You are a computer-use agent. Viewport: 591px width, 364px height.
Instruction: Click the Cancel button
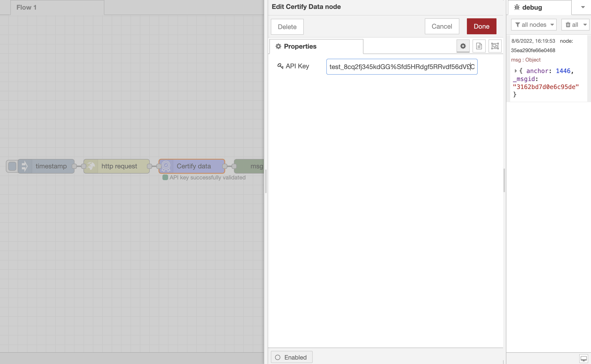coord(442,27)
